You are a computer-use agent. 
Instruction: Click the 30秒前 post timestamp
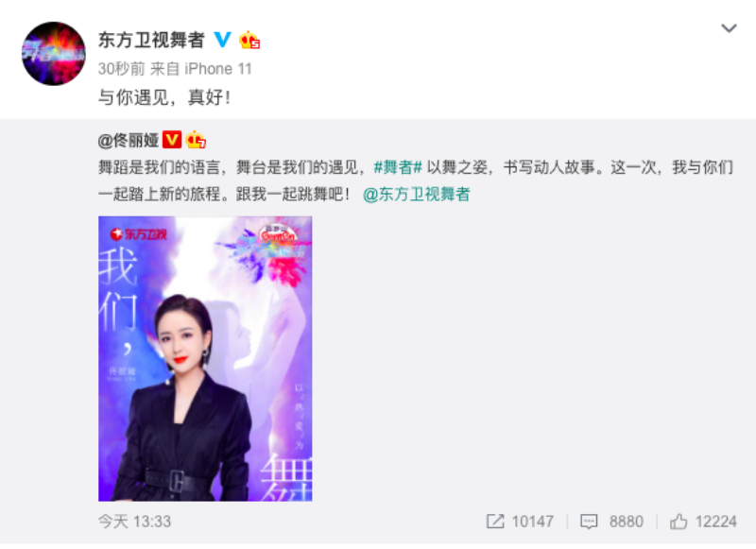click(x=122, y=69)
